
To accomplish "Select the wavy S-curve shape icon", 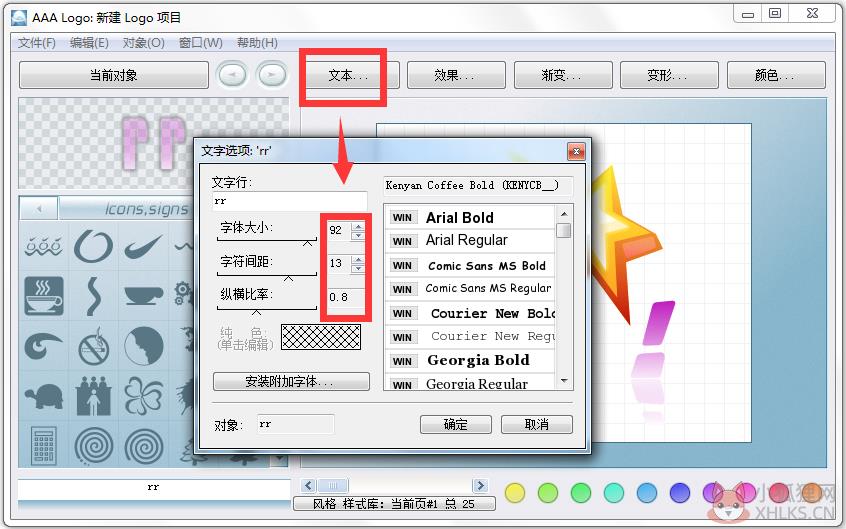I will 93,296.
